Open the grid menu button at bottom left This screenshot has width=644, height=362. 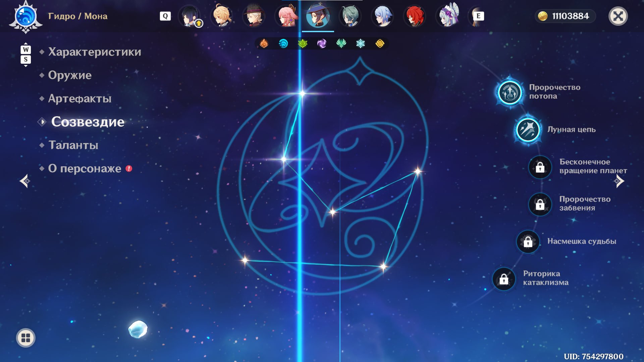(26, 338)
